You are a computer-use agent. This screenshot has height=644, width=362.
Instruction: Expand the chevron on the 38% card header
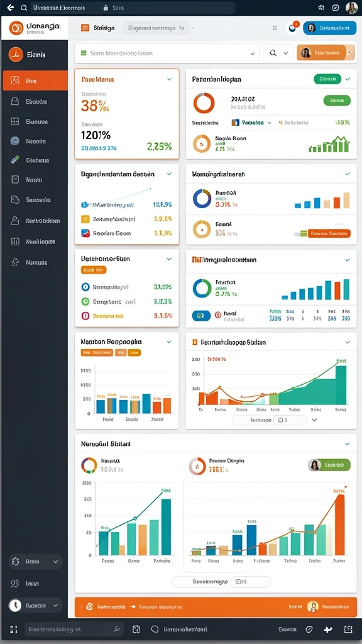169,79
